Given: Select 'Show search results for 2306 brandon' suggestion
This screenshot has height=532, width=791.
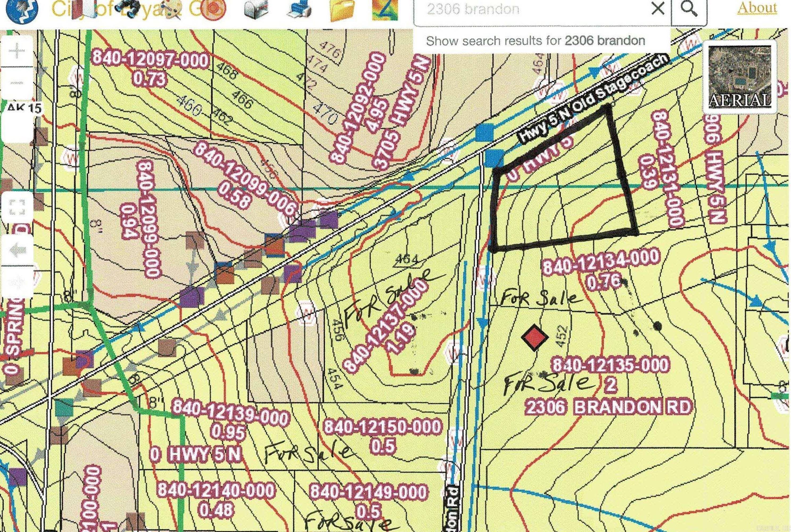Looking at the screenshot, I should click(x=535, y=41).
